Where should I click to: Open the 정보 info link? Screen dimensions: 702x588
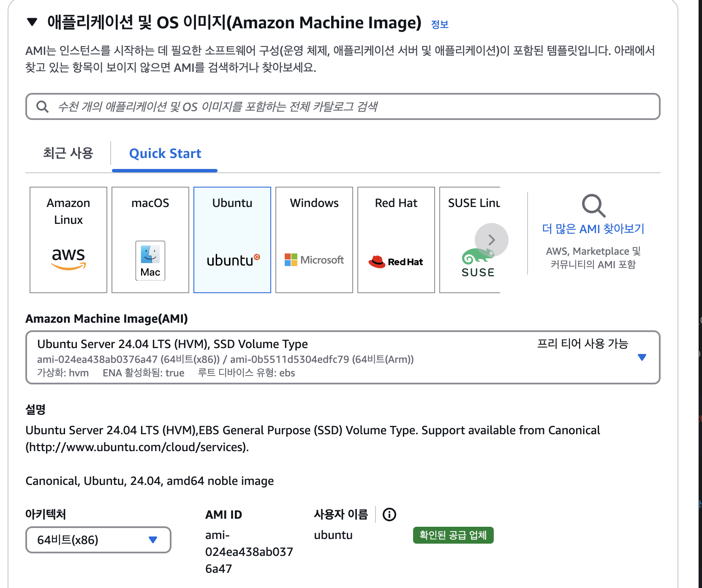440,24
